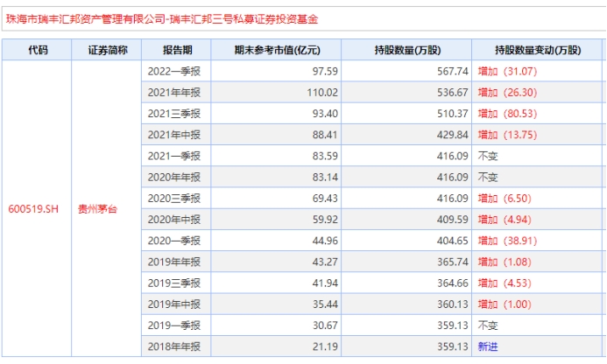Click the 报告期 column header
Image resolution: width=607 pixels, height=364 pixels.
177,50
